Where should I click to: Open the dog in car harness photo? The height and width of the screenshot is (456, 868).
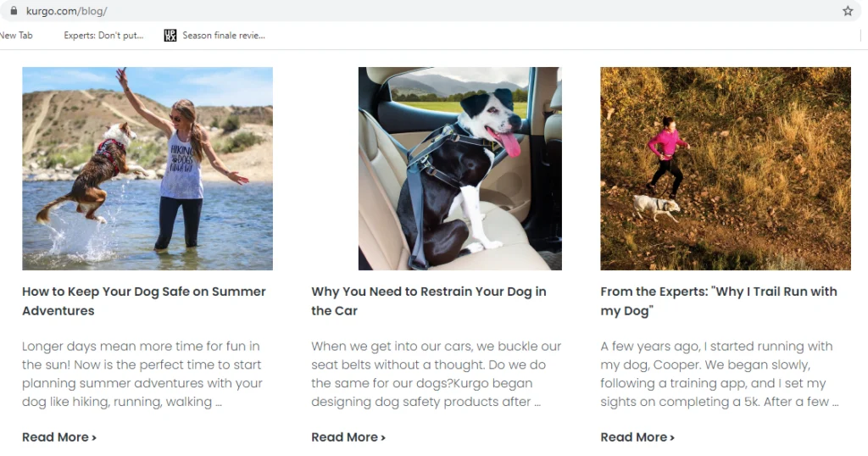(460, 169)
